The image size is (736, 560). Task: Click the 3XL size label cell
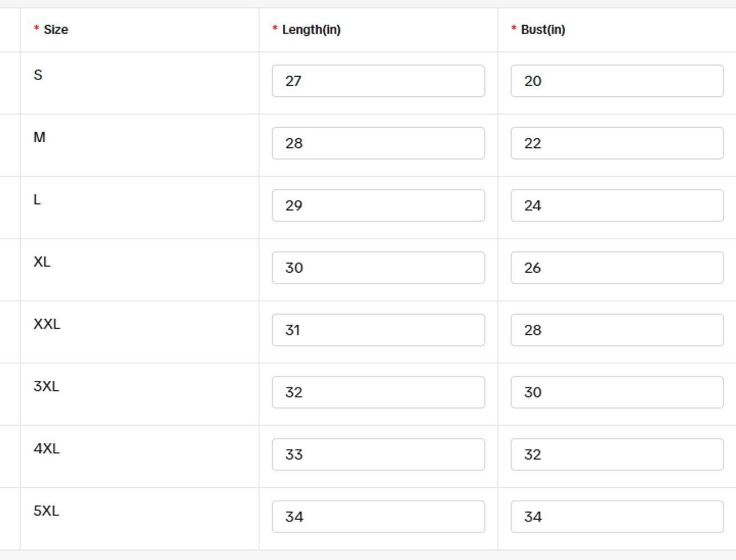point(46,386)
